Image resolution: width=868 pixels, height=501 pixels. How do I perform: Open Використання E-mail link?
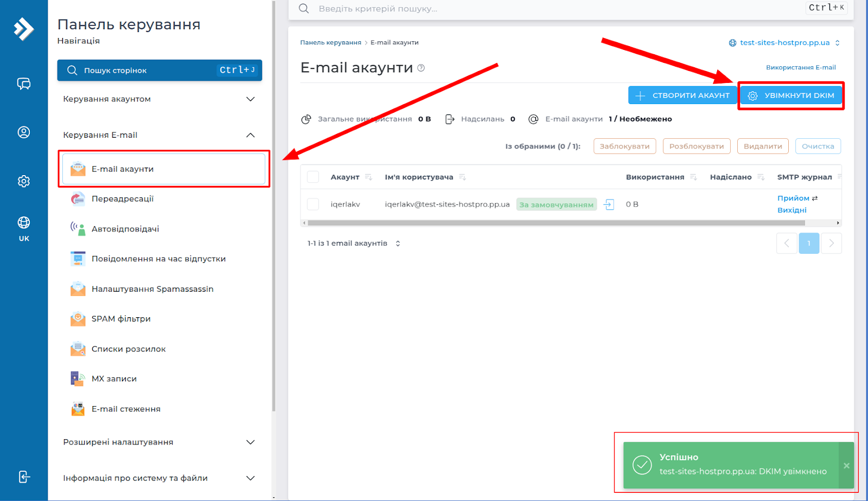[x=801, y=67]
